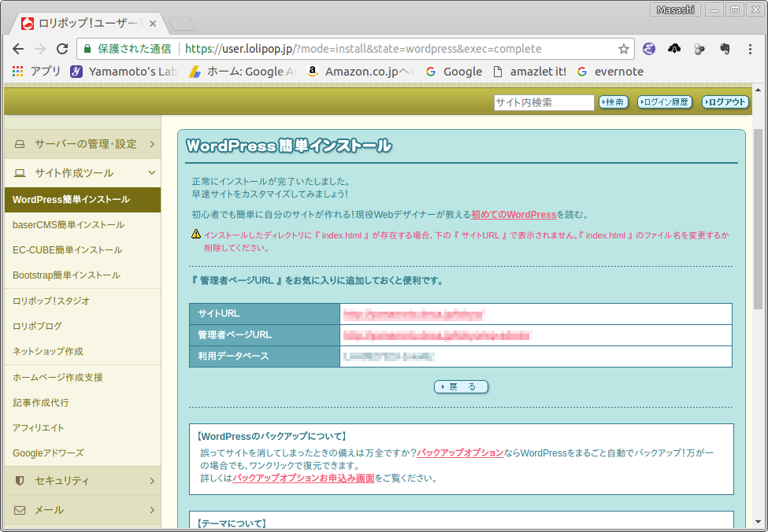Click the scrollbar up arrow

(759, 90)
